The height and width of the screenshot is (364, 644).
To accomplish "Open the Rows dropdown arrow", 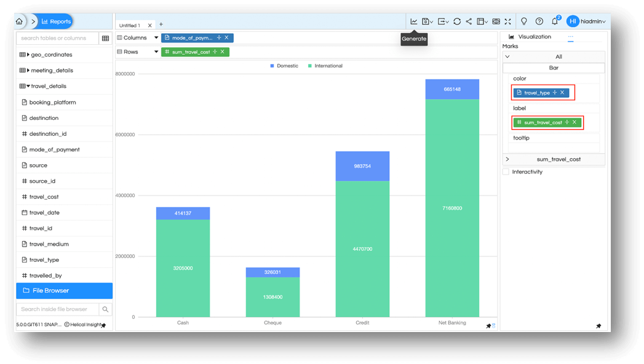I will (x=156, y=52).
